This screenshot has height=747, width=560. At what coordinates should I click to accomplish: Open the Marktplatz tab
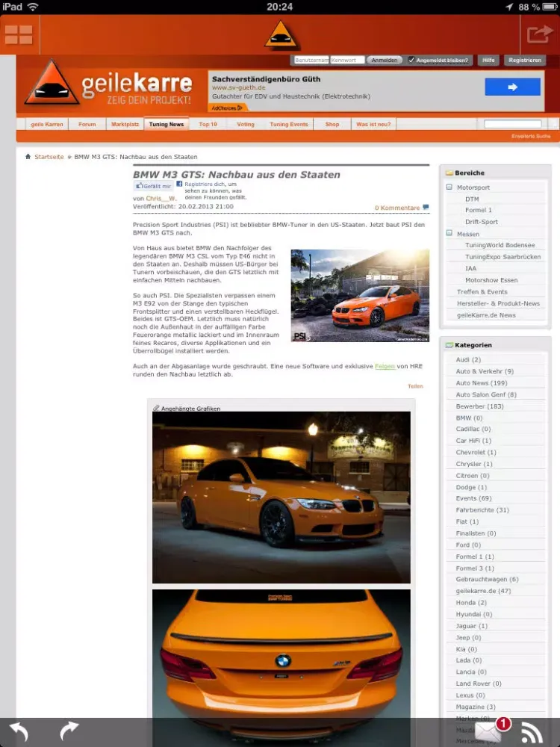point(125,124)
